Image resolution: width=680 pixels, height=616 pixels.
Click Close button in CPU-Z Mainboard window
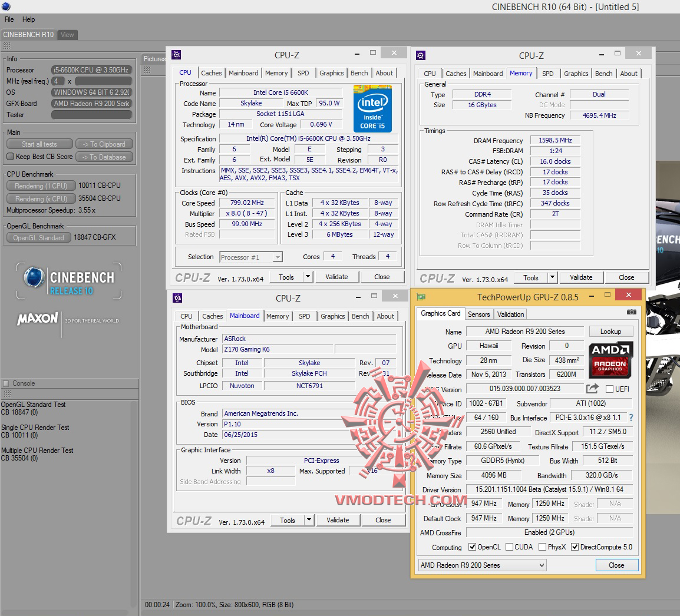click(x=383, y=520)
